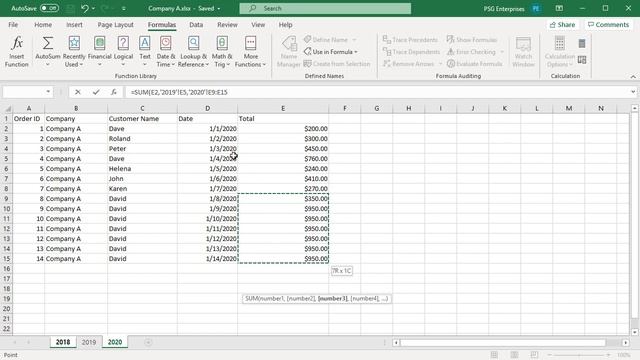This screenshot has height=360, width=640.
Task: Select all cells corner triangle
Action: pyautogui.click(x=7, y=109)
